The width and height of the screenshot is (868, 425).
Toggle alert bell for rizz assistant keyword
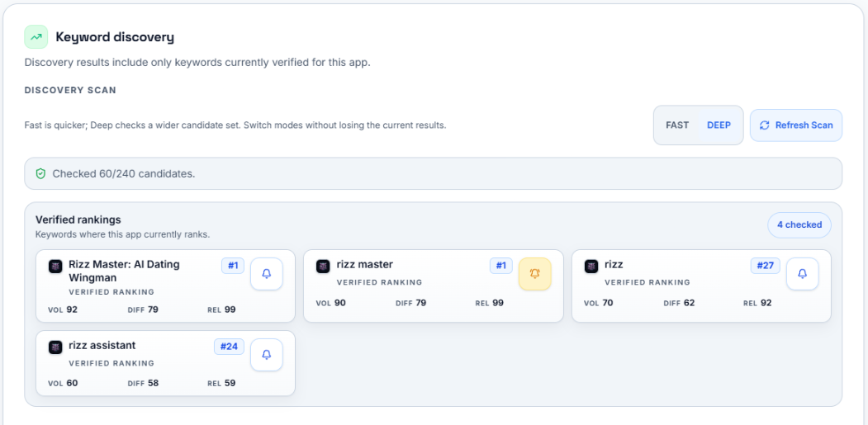pos(266,355)
